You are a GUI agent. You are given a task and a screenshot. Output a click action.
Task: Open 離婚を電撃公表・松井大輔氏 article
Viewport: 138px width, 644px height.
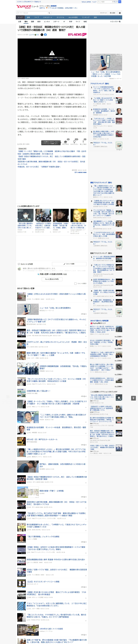(56, 354)
